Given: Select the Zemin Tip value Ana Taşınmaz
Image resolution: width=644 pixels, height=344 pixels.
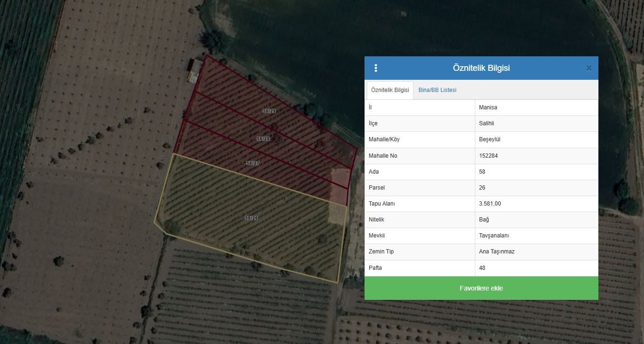Looking at the screenshot, I should (x=497, y=252).
